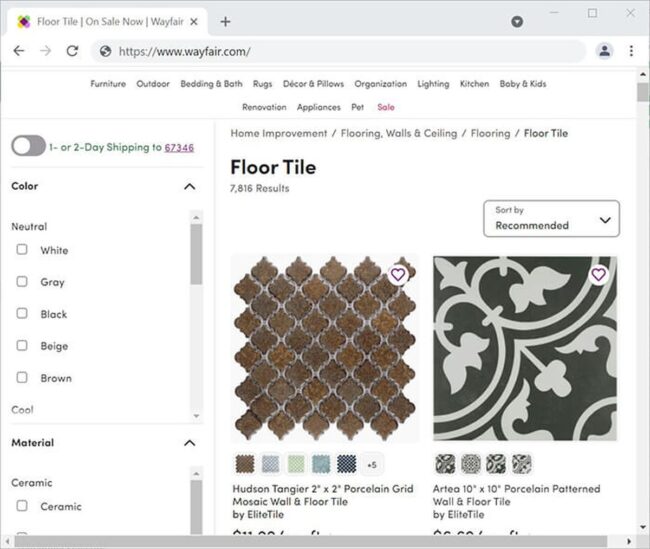Close the Floor Tile browser tab

pyautogui.click(x=194, y=22)
